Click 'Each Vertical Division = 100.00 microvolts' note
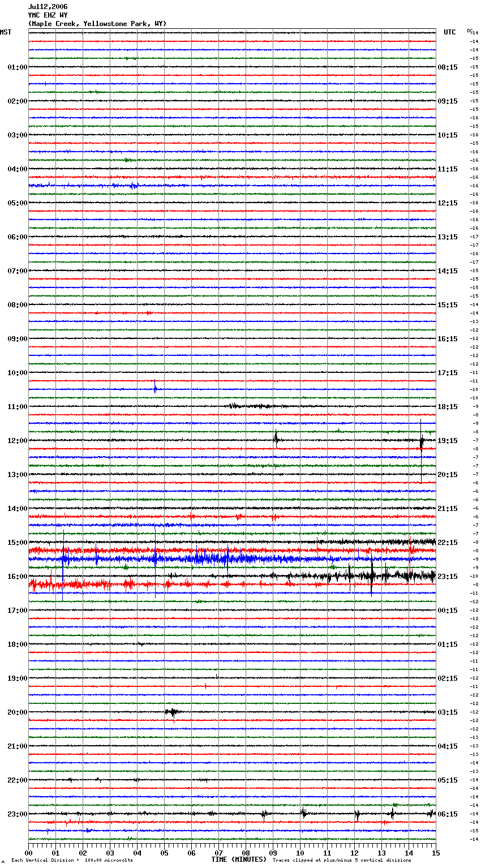The image size is (481, 868). click(72, 861)
